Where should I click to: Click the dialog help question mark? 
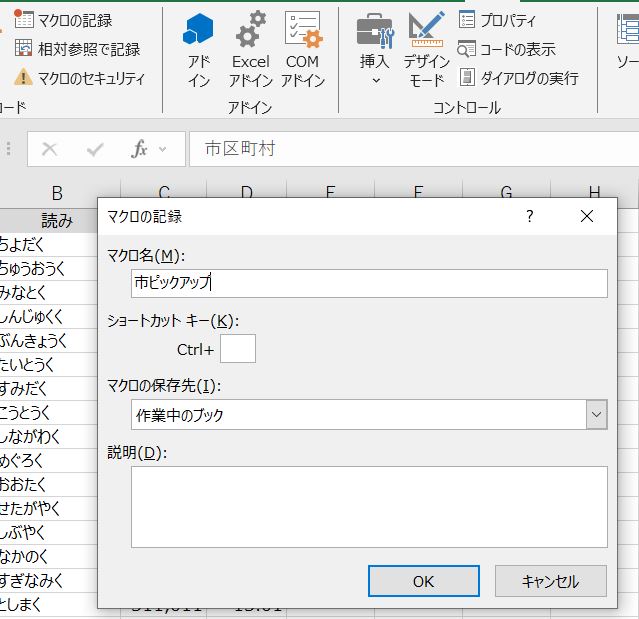click(530, 216)
